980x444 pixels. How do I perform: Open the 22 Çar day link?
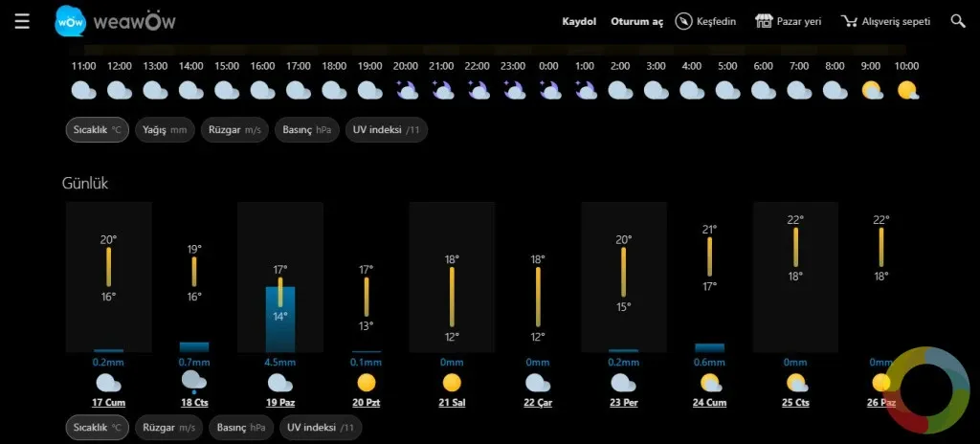[x=538, y=403]
